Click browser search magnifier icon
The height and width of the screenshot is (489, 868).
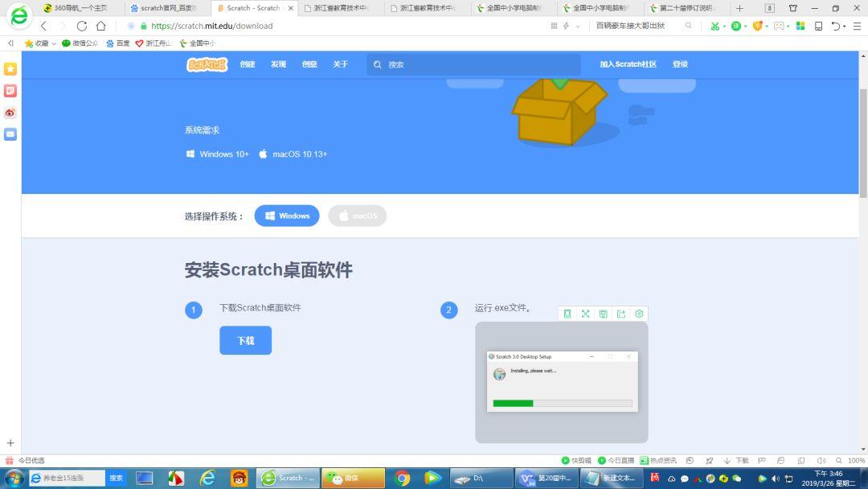689,26
